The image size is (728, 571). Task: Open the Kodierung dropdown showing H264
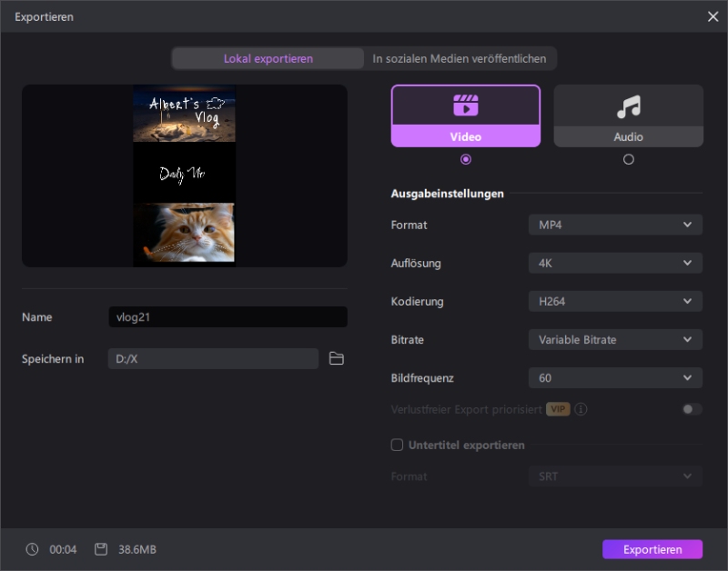coord(615,301)
